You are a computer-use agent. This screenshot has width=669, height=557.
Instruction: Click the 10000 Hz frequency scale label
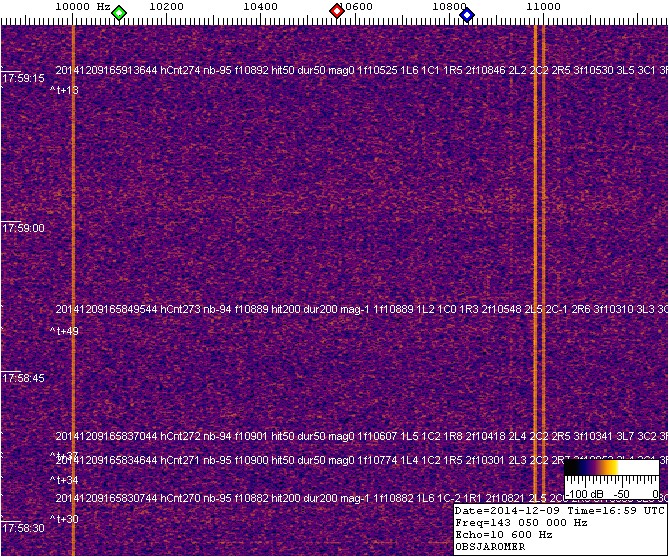[x=82, y=7]
